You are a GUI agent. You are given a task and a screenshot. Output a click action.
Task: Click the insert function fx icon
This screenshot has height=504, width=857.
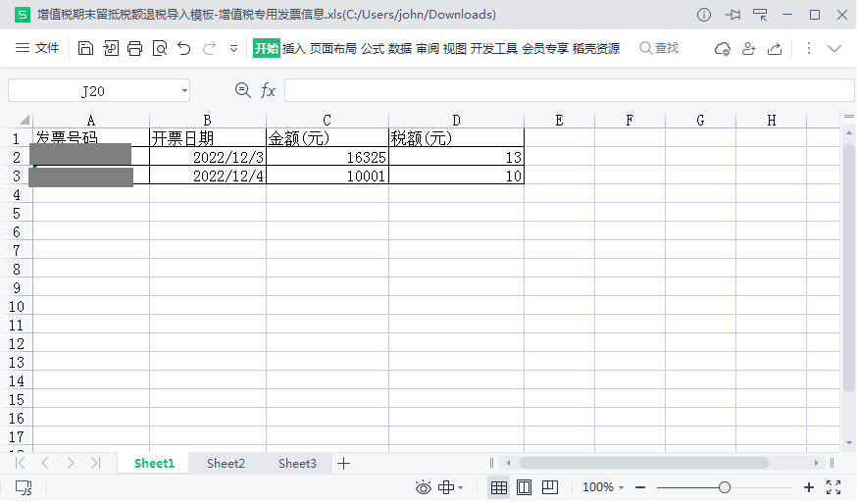[x=268, y=91]
